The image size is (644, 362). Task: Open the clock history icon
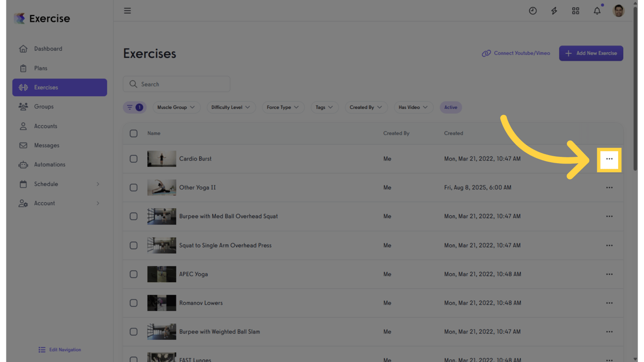click(x=533, y=11)
